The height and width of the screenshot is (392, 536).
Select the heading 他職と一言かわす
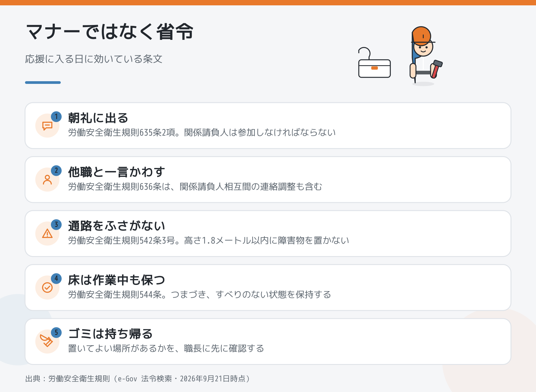pyautogui.click(x=116, y=172)
